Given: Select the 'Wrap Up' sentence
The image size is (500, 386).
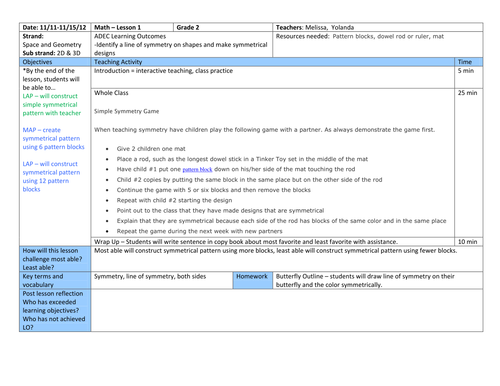Looking at the screenshot, I should click(x=246, y=242).
